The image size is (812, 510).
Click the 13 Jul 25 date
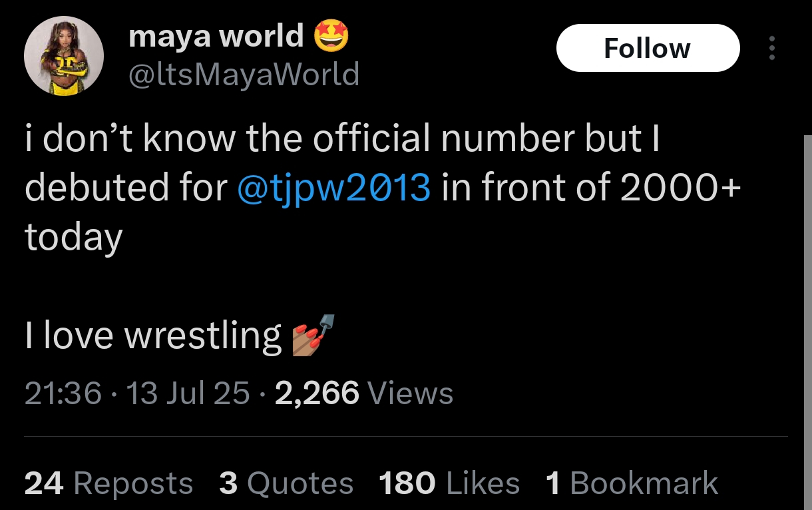click(187, 393)
